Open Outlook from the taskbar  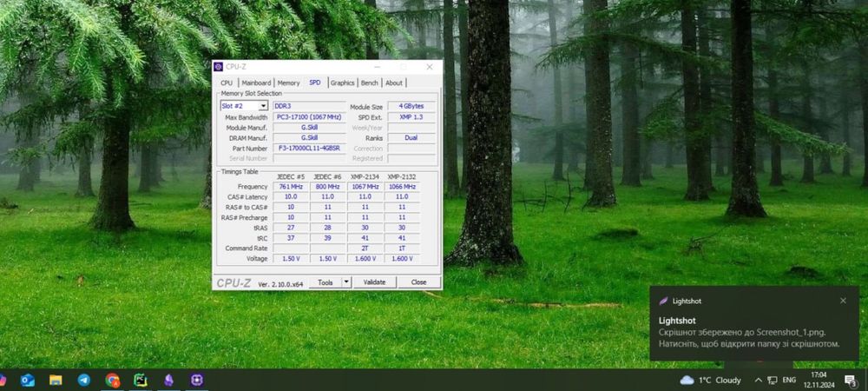pyautogui.click(x=27, y=380)
